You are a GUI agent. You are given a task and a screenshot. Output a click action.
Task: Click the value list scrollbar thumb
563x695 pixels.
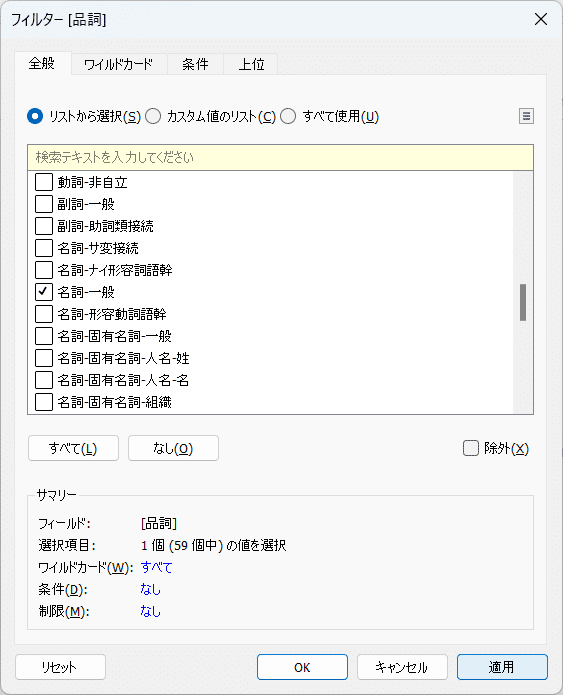click(523, 302)
